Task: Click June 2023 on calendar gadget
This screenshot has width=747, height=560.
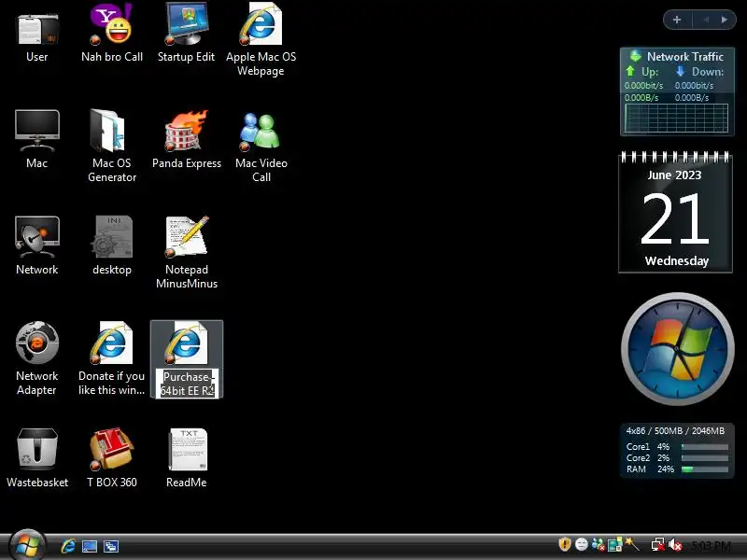Action: point(674,175)
